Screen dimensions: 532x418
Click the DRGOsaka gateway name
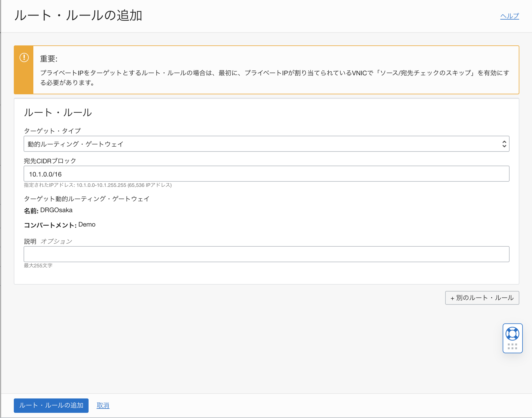click(x=57, y=210)
